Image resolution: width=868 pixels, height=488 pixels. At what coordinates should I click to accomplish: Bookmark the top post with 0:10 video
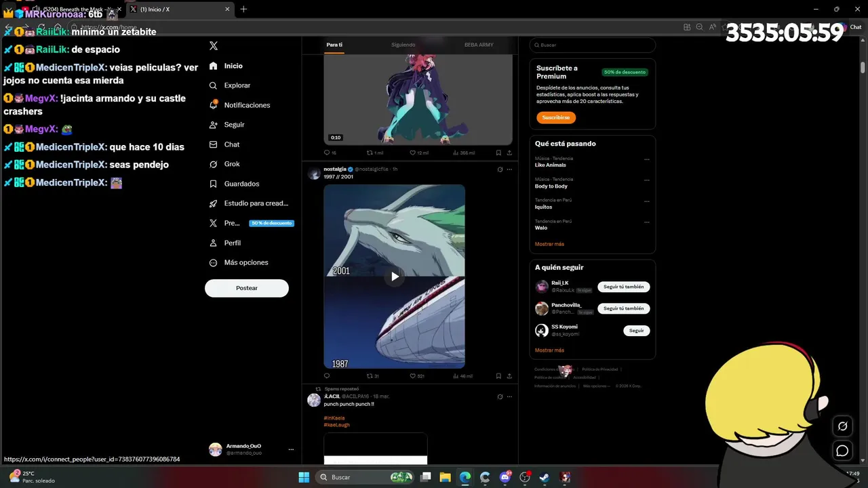pyautogui.click(x=498, y=153)
